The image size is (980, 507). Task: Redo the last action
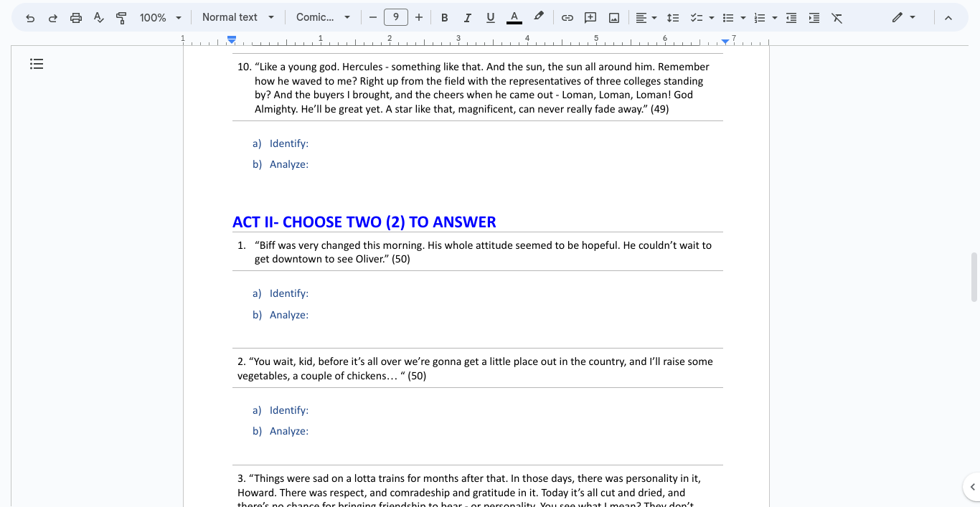[52, 18]
